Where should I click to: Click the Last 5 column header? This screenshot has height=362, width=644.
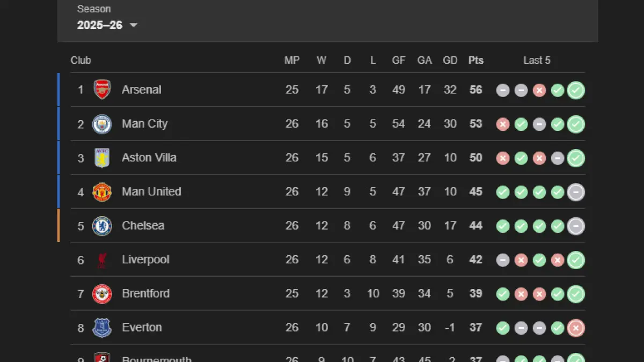click(x=537, y=61)
